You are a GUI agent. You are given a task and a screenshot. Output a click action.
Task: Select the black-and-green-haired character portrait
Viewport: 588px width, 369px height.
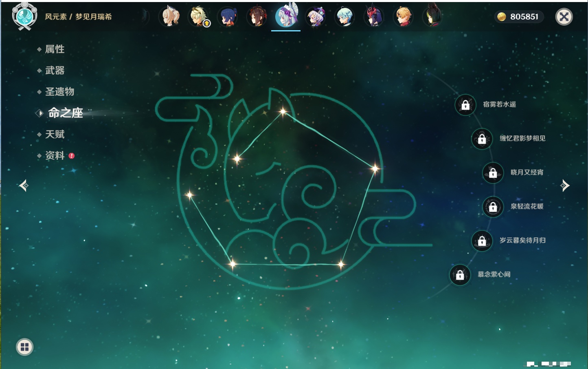(432, 17)
